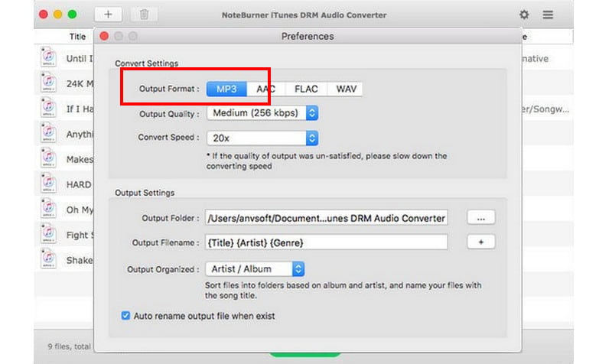Select the music file icon for Anythi
Screen dimensions: 612x364
point(48,132)
